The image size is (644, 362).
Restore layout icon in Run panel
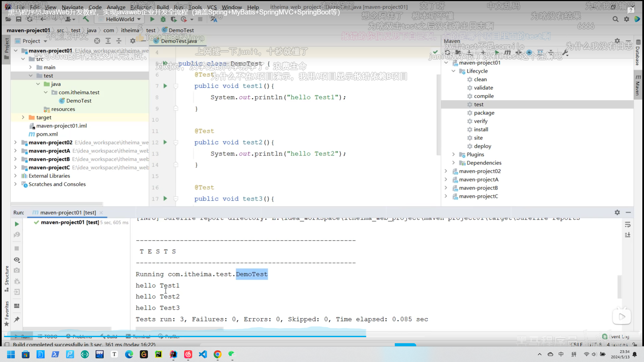[x=17, y=306]
